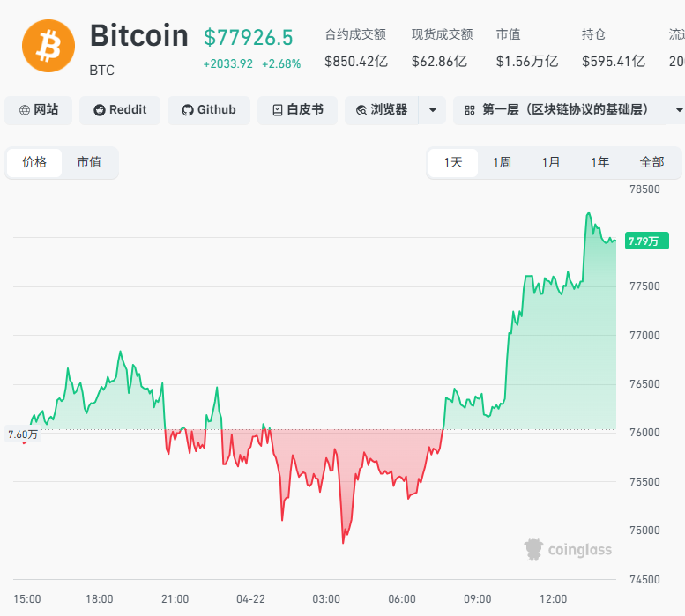Open the 第一层 category dropdown arrow
685x616 pixels.
coord(678,110)
